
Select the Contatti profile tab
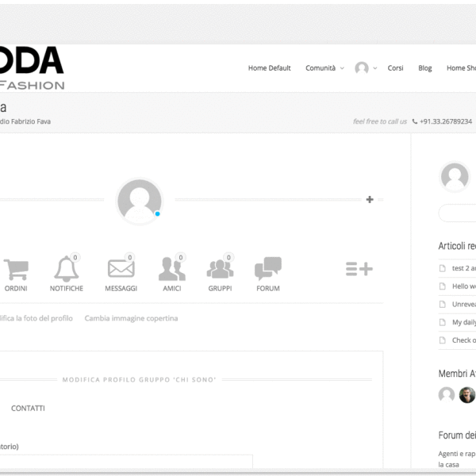tap(28, 408)
